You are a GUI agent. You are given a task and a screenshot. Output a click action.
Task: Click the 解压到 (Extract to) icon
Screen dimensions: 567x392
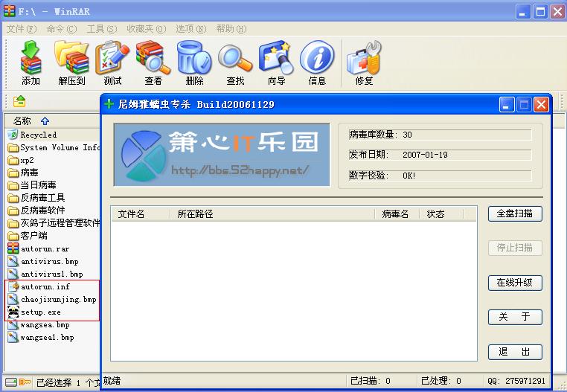point(71,63)
